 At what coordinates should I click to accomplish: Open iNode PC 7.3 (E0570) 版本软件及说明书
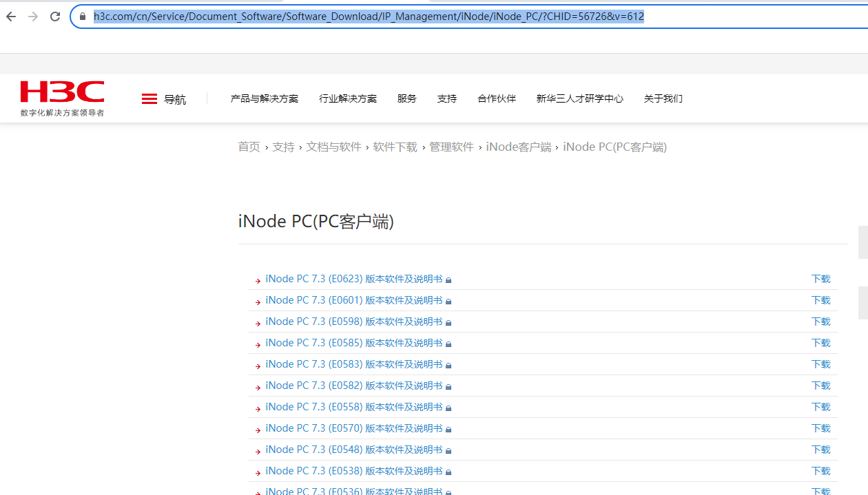(354, 428)
